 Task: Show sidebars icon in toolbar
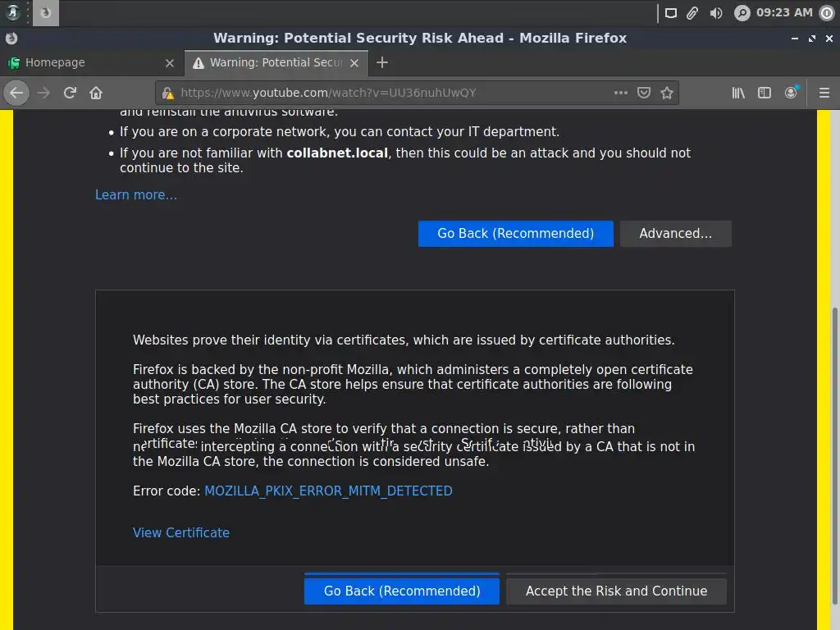765,93
